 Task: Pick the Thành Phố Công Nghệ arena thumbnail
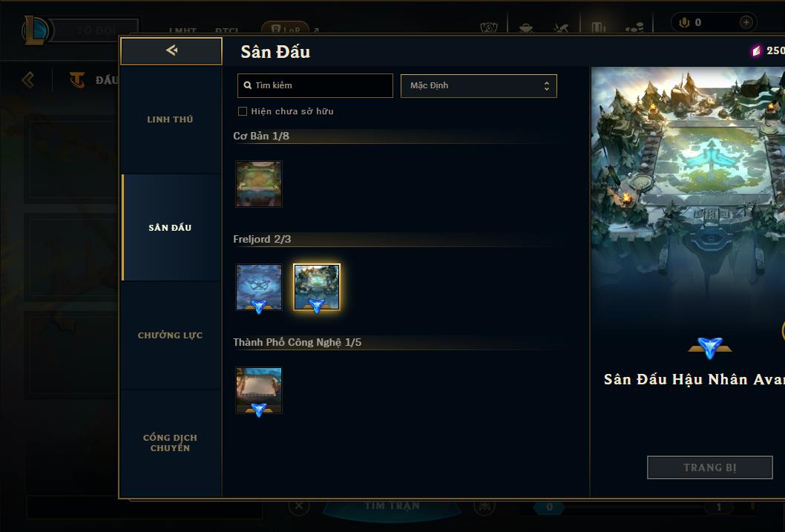tap(259, 390)
